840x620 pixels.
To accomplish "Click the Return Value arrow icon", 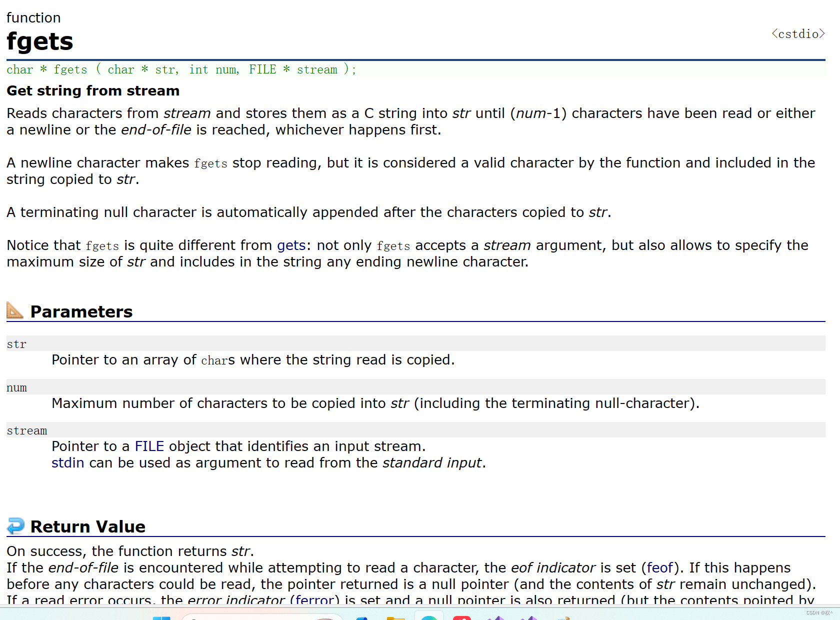I will click(x=15, y=526).
